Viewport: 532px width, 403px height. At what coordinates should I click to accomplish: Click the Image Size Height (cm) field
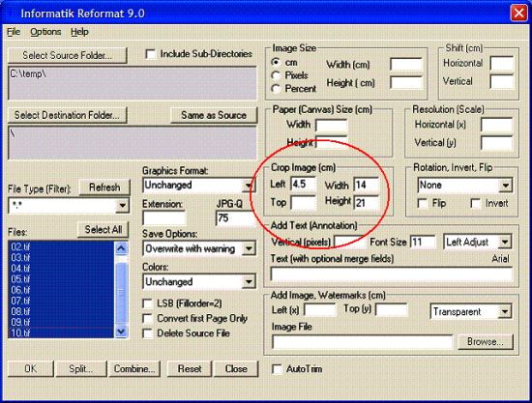coord(406,83)
